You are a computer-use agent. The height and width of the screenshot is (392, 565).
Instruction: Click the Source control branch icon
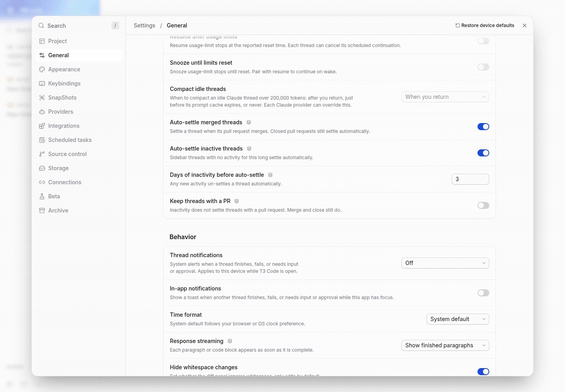coord(42,154)
